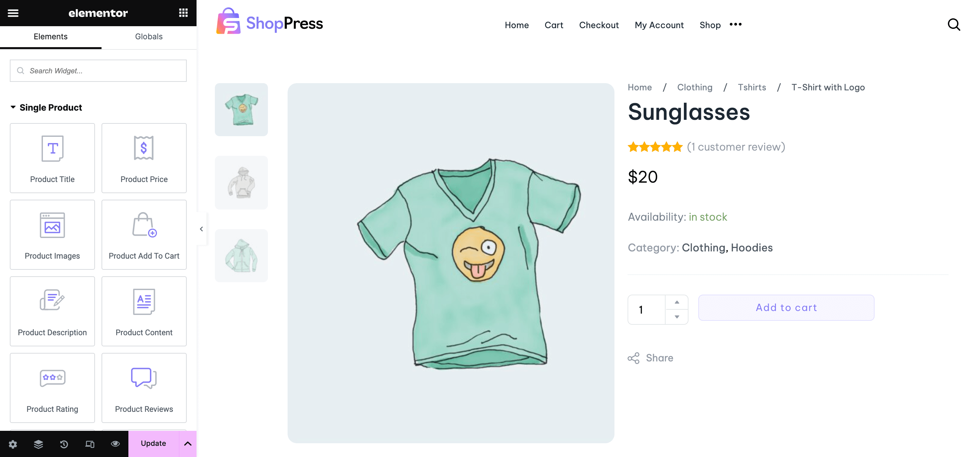
Task: Collapse the Single Product section
Action: tap(13, 108)
